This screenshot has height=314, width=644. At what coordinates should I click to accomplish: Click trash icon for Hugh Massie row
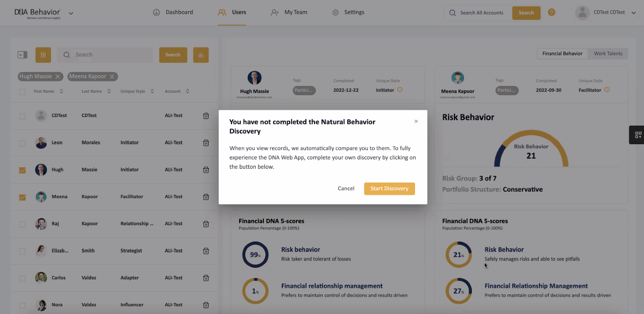point(206,170)
